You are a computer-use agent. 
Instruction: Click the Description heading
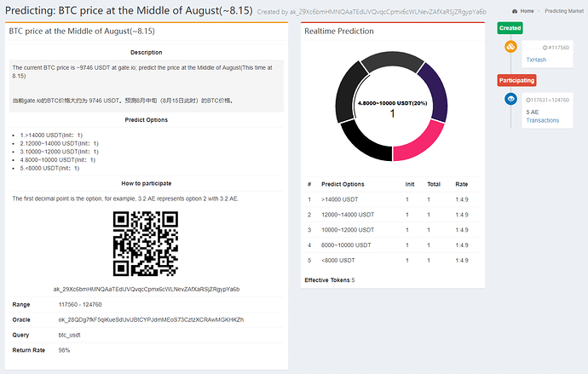(x=147, y=53)
